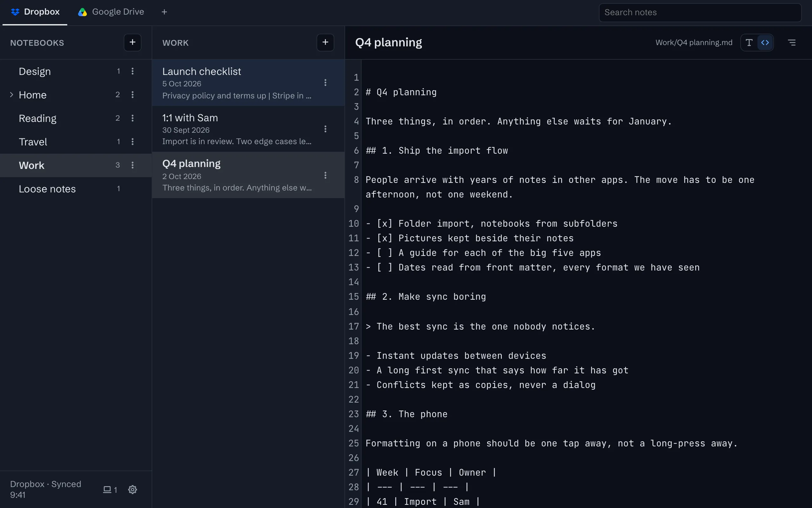The image size is (812, 508).
Task: Click the line '## 2. Make sync boring'
Action: 426,297
